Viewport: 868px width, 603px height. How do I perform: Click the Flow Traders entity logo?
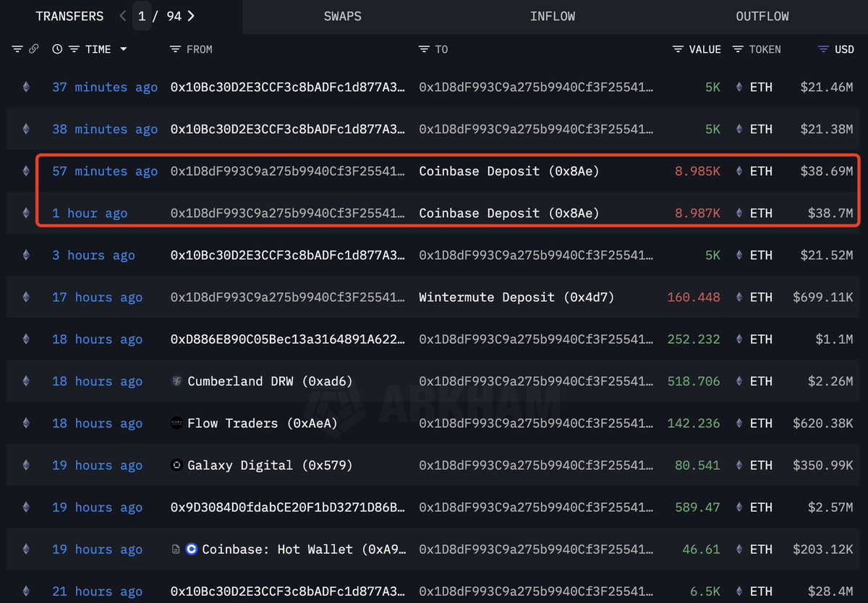176,423
